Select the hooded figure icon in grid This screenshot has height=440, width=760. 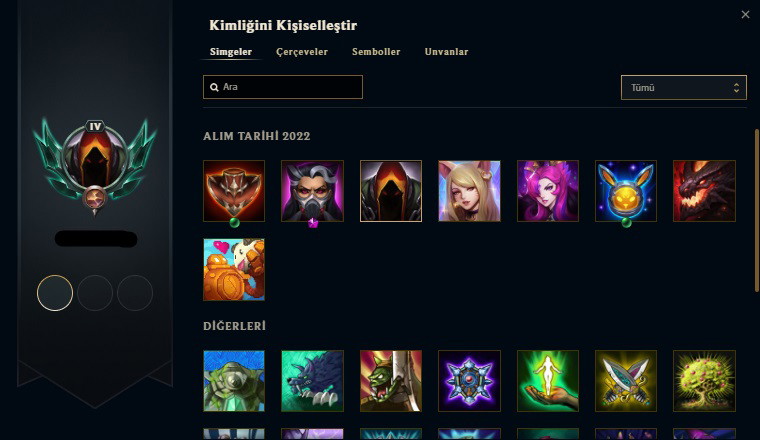pyautogui.click(x=391, y=191)
